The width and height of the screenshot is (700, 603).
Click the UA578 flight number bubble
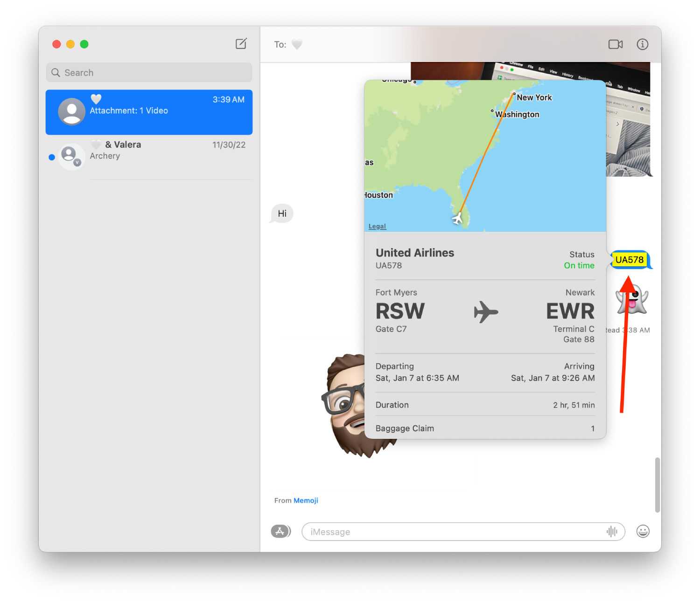(629, 260)
